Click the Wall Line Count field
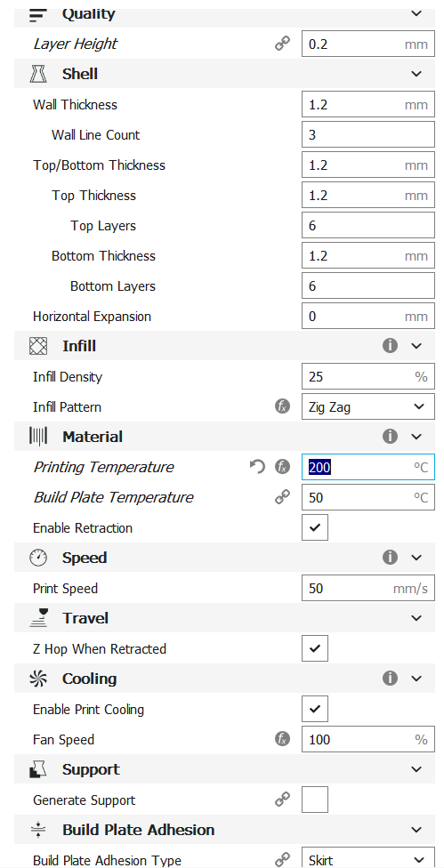The height and width of the screenshot is (868, 444). pos(368,135)
